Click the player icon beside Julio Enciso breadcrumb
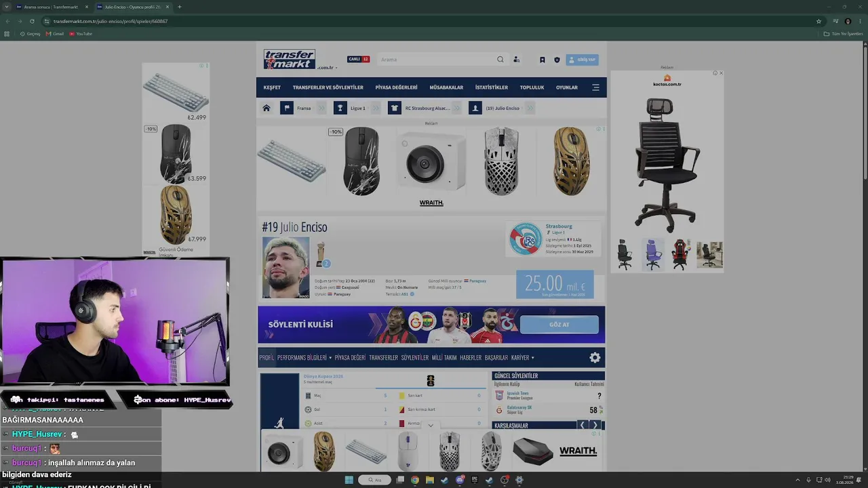Screen dimensions: 868x488 pyautogui.click(x=475, y=108)
